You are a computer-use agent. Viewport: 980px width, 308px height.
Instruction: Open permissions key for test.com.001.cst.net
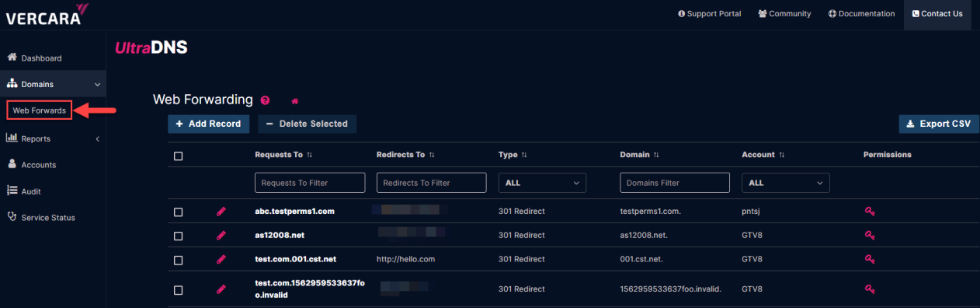coord(870,259)
